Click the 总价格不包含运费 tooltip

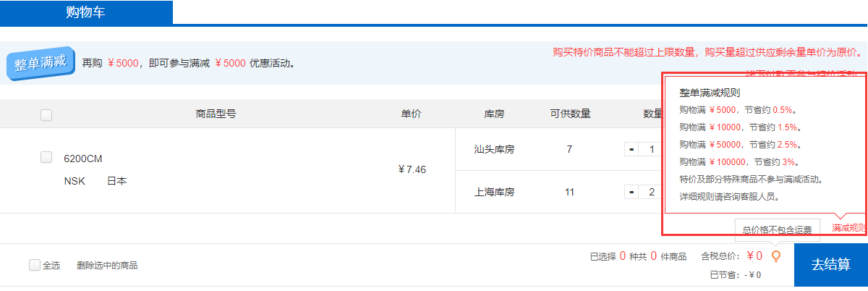777,230
